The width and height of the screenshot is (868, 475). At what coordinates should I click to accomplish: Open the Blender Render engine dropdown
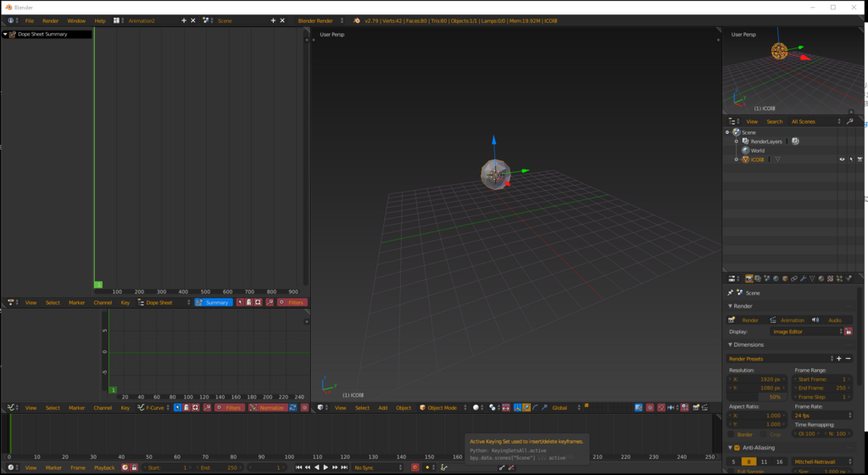[320, 20]
